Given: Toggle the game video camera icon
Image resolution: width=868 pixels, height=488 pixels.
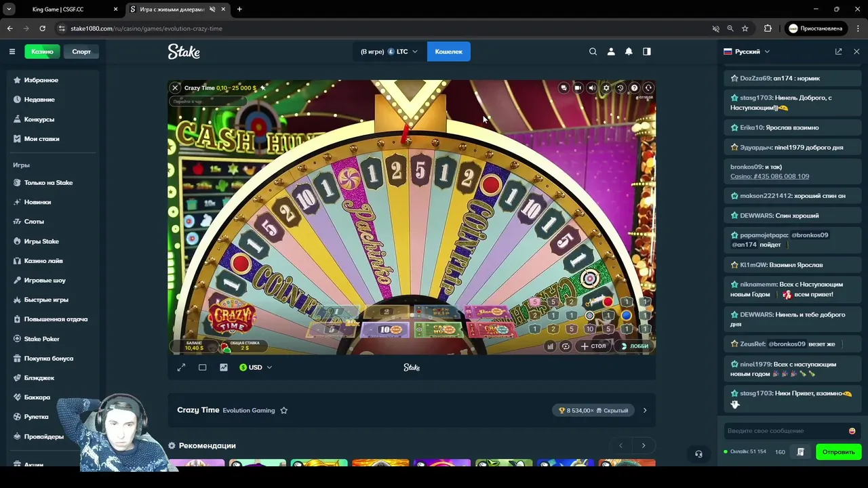Looking at the screenshot, I should 578,87.
